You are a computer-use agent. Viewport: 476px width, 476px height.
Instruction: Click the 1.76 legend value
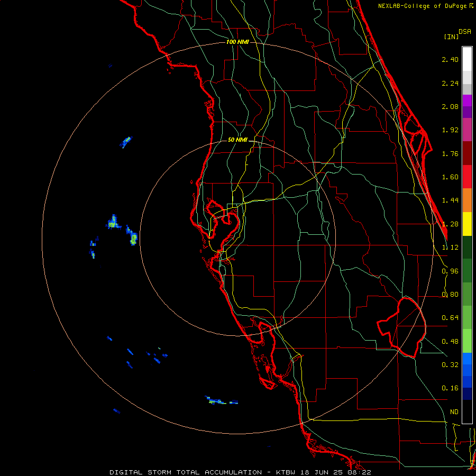click(450, 153)
